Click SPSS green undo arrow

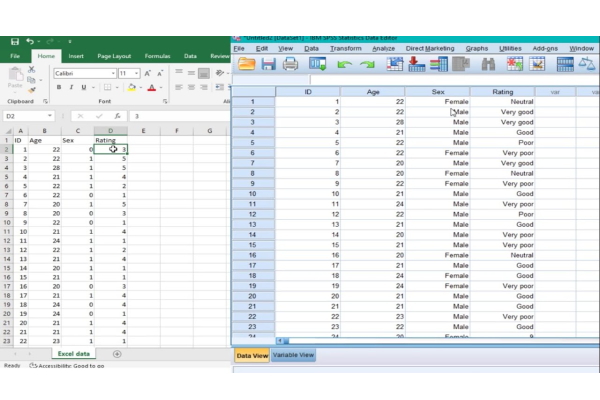(x=344, y=64)
